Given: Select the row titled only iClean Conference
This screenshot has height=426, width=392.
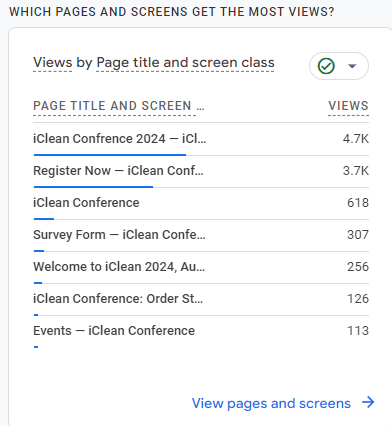Looking at the screenshot, I should pyautogui.click(x=201, y=203).
